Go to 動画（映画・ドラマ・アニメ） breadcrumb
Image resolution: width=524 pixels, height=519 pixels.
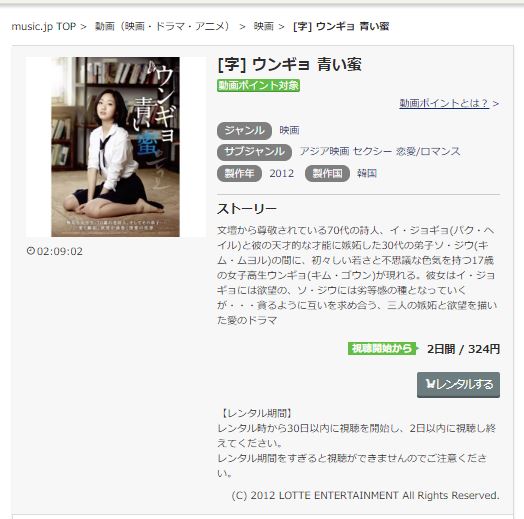click(x=162, y=26)
